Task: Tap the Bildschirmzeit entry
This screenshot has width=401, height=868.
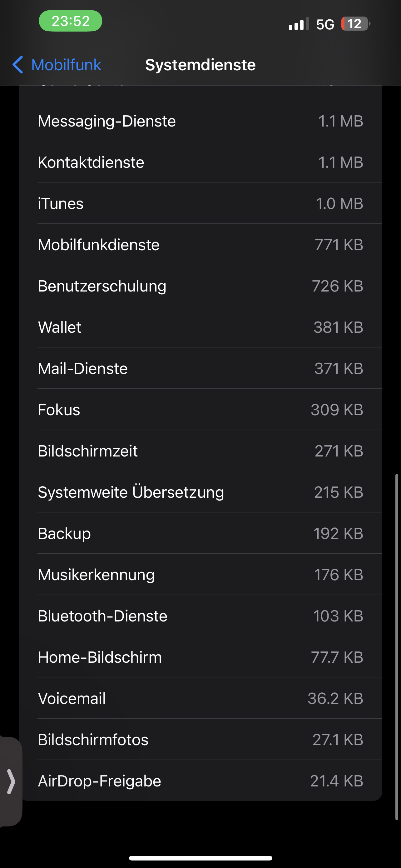Action: pos(200,451)
